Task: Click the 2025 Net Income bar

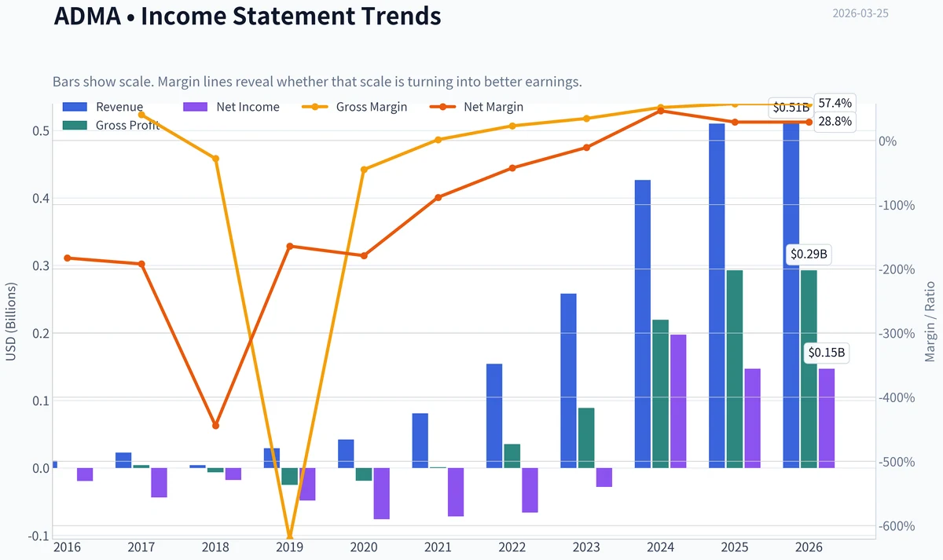Action: tap(753, 419)
